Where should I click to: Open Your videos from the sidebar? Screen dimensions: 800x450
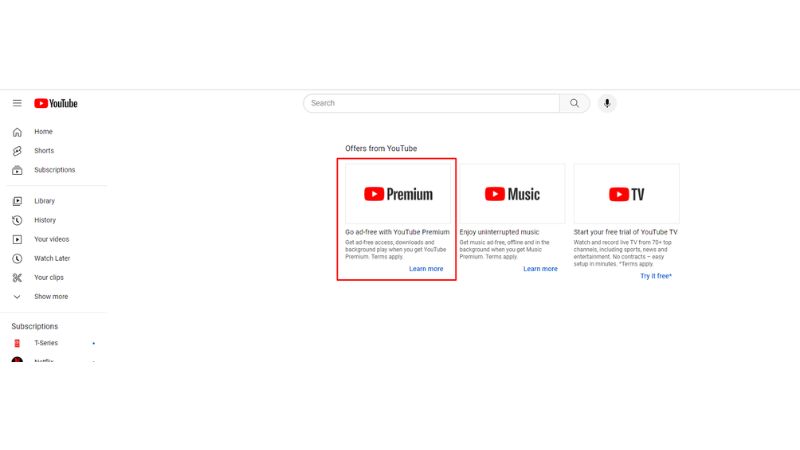[x=52, y=239]
